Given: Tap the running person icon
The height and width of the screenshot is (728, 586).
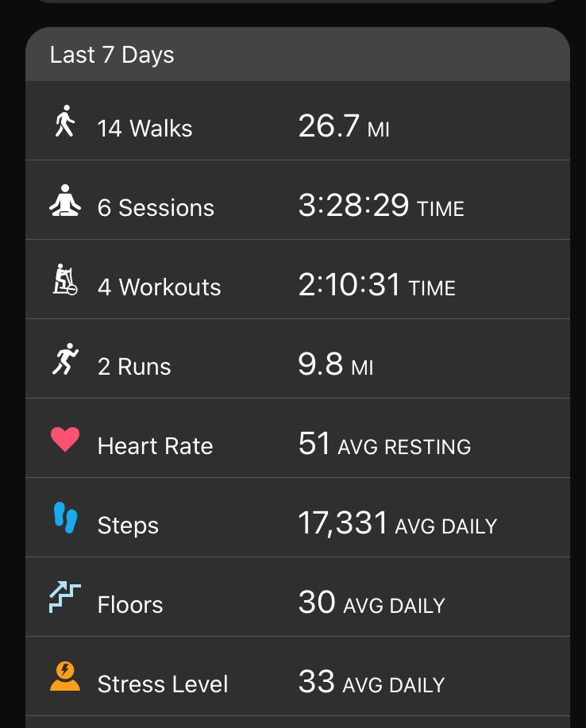Looking at the screenshot, I should tap(65, 359).
